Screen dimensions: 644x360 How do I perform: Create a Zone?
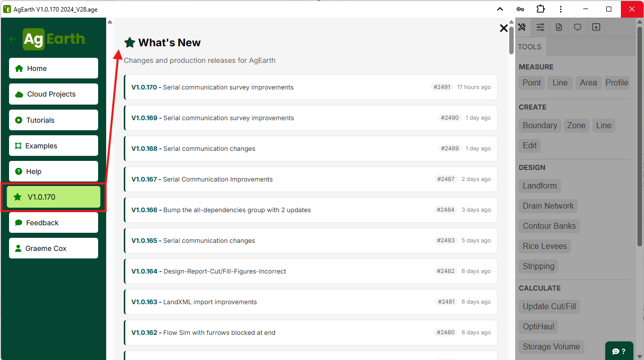point(577,126)
